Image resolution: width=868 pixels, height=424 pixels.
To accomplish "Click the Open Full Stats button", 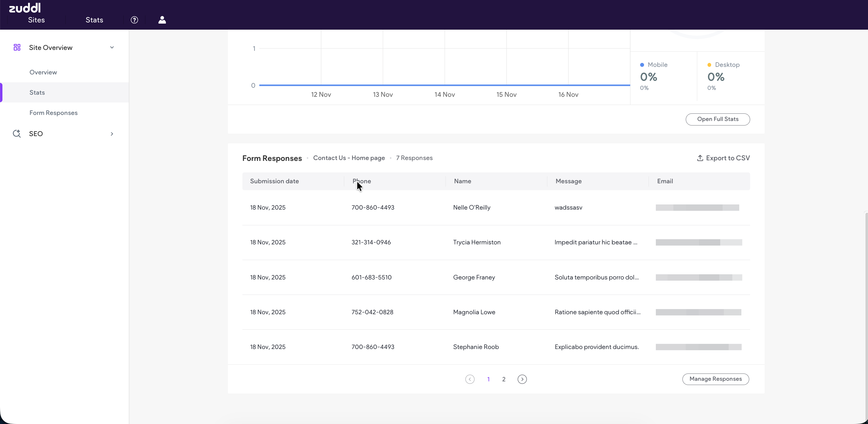I will tap(717, 119).
